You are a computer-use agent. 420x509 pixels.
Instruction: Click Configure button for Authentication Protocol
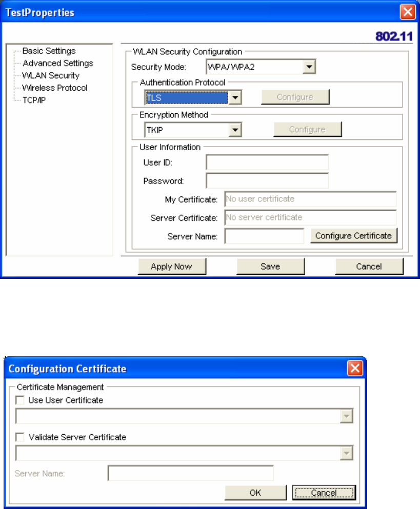coord(295,97)
